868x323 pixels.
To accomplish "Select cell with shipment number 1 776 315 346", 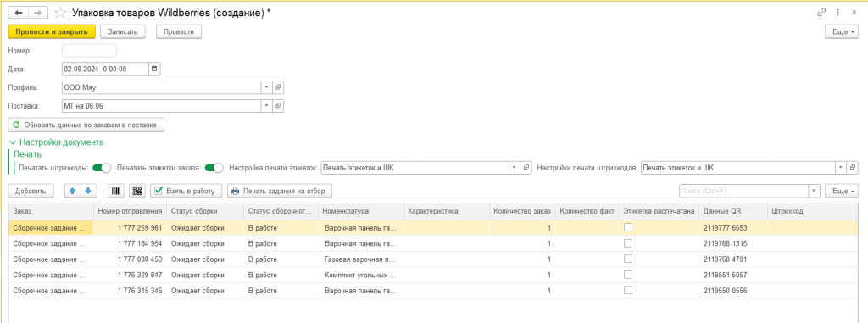I will click(130, 290).
